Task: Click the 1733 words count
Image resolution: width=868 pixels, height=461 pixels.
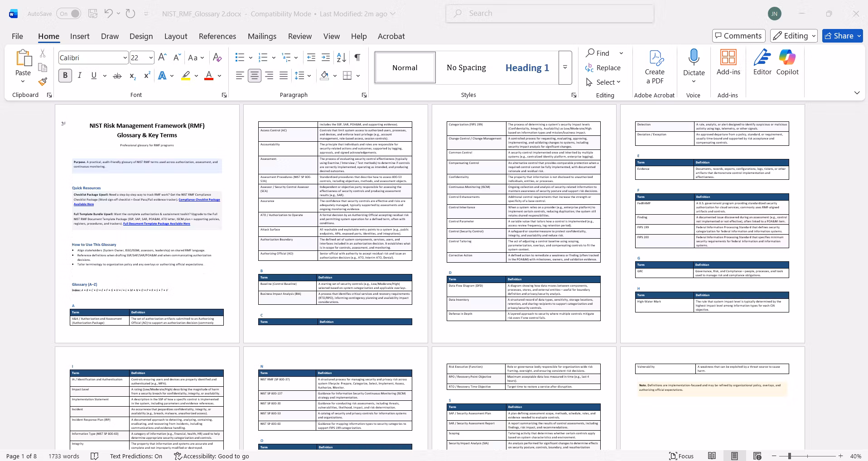Action: tap(64, 456)
